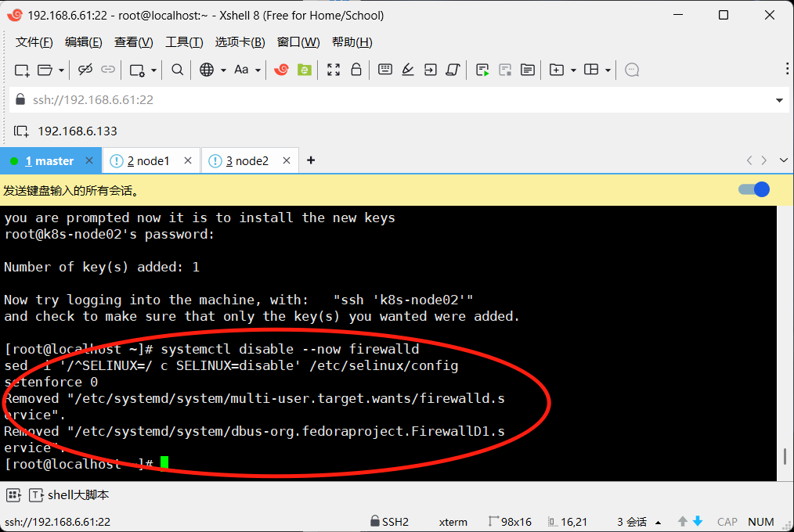Close the master tab
The width and height of the screenshot is (794, 532).
89,160
